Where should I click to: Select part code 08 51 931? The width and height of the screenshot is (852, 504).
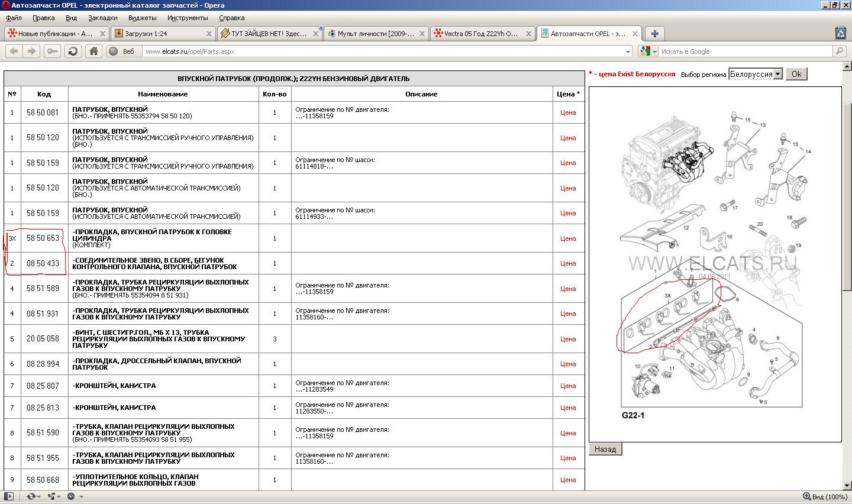[43, 314]
